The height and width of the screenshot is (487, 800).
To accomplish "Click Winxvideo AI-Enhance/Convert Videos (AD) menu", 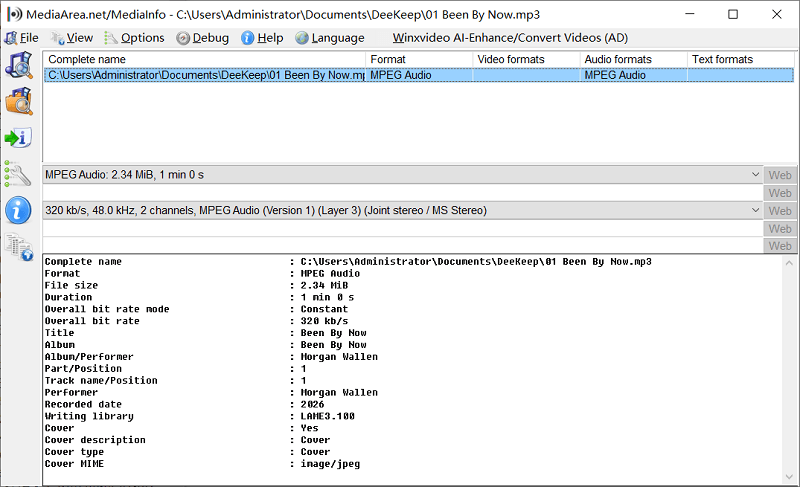I will coord(510,38).
